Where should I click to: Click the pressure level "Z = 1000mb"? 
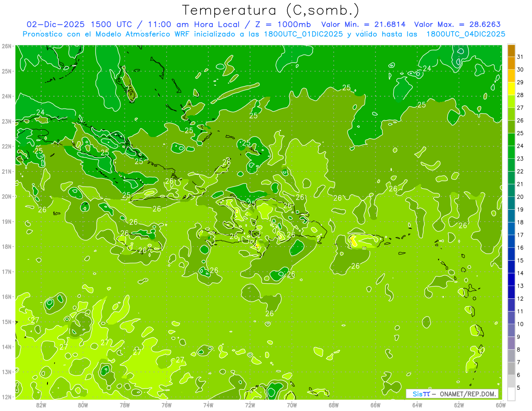tap(282, 24)
